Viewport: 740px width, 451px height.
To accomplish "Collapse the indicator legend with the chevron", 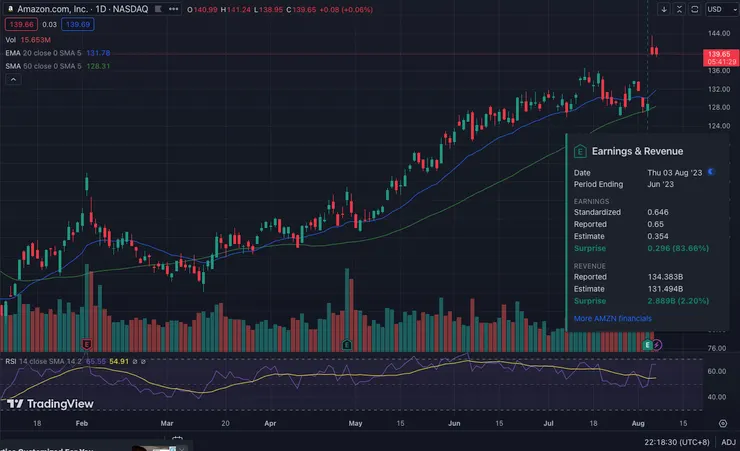I will [x=13, y=79].
